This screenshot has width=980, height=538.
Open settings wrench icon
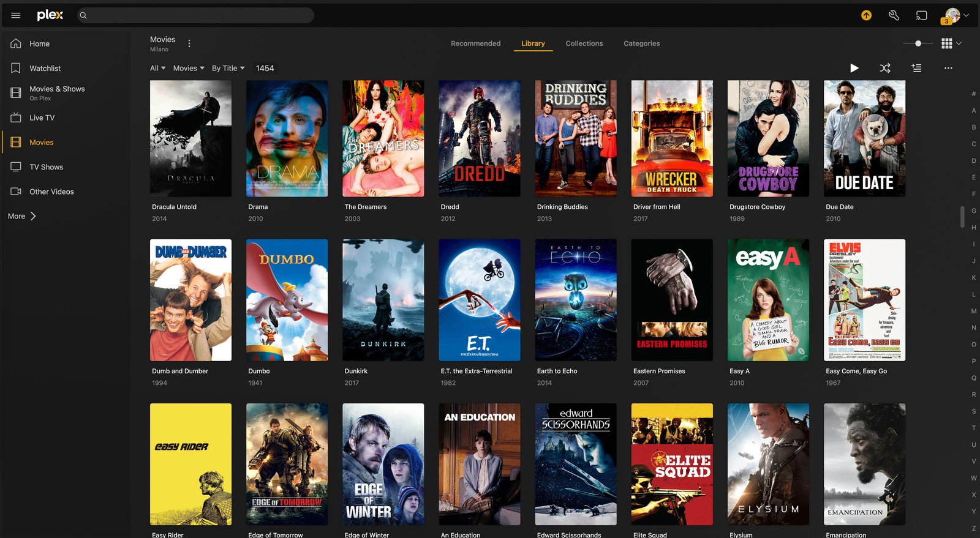[x=894, y=15]
